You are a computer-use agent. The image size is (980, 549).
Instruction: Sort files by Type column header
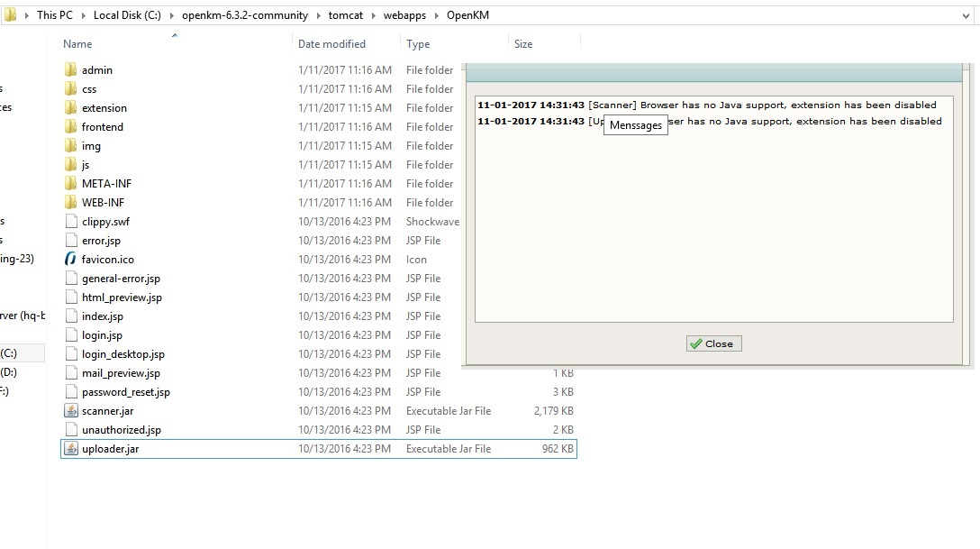pyautogui.click(x=418, y=44)
